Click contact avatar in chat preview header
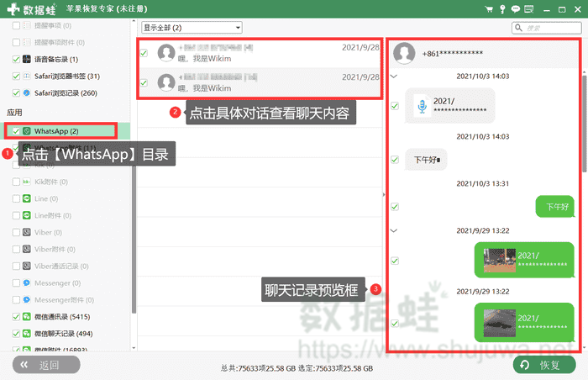Screen dimensions: 588x380 click(405, 53)
